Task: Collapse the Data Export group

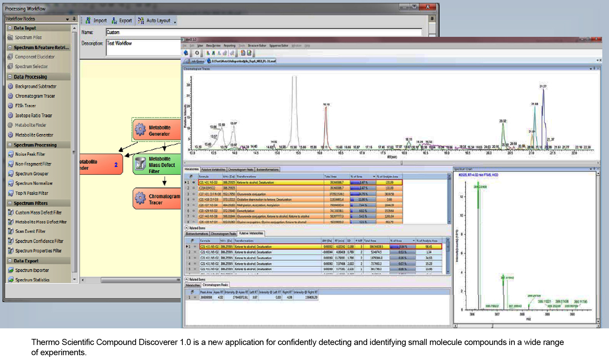Action: coord(10,261)
